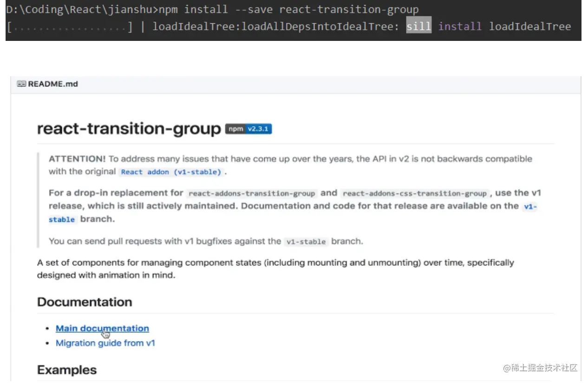Open the React addon (v1-stable) link
Viewport: 588px width, 383px height.
[170, 172]
